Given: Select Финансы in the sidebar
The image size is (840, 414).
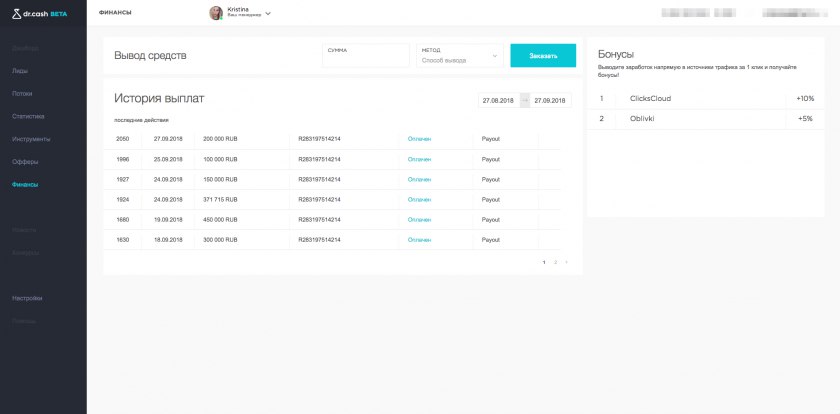Looking at the screenshot, I should pyautogui.click(x=25, y=184).
